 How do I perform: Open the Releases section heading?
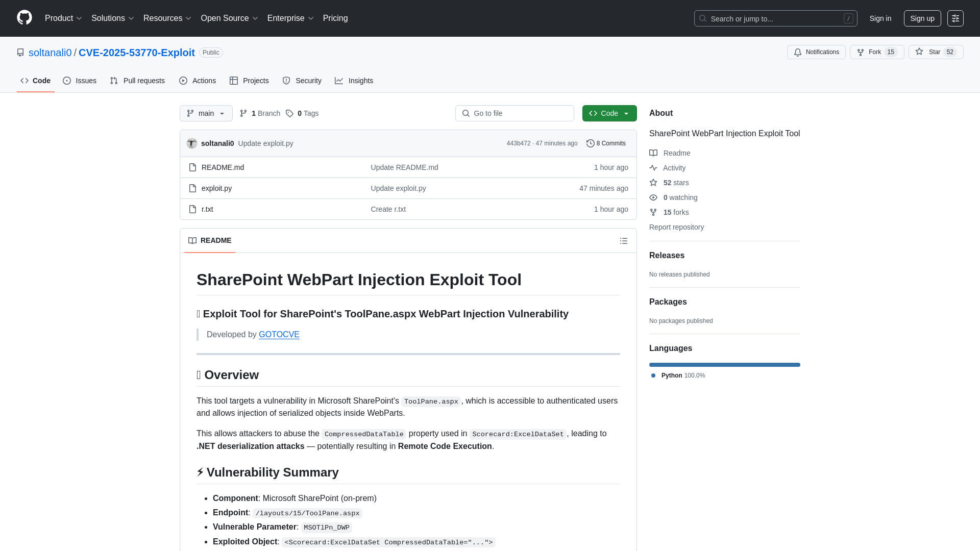[x=667, y=256]
